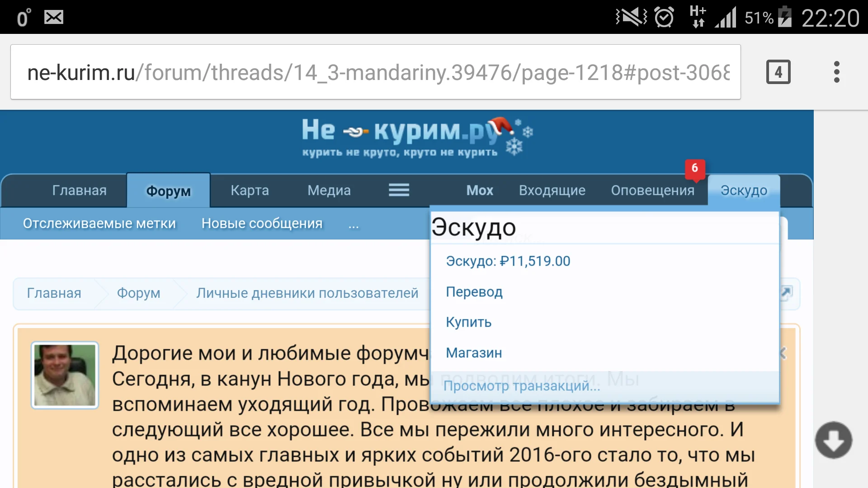The image size is (868, 488).
Task: Select Перевод in the Эскудо menu
Action: pyautogui.click(x=474, y=292)
